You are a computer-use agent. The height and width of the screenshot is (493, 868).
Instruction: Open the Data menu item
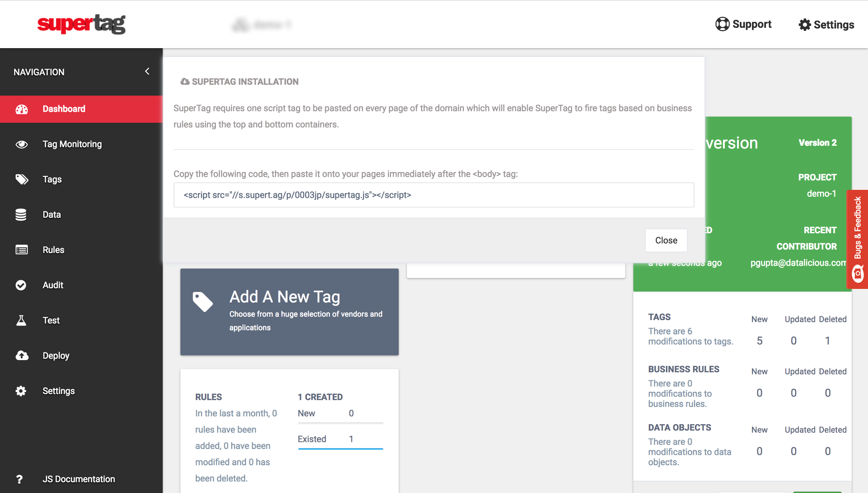[81, 215]
